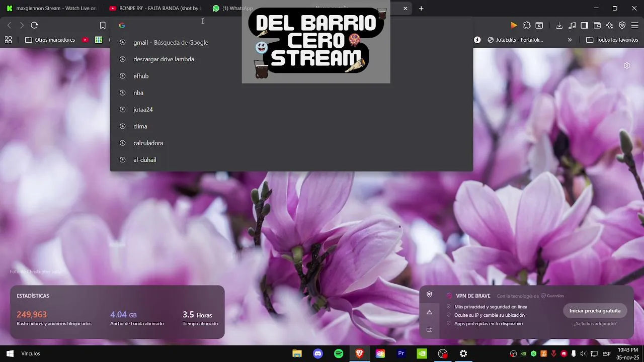Open the Windows Start menu

coord(10,353)
